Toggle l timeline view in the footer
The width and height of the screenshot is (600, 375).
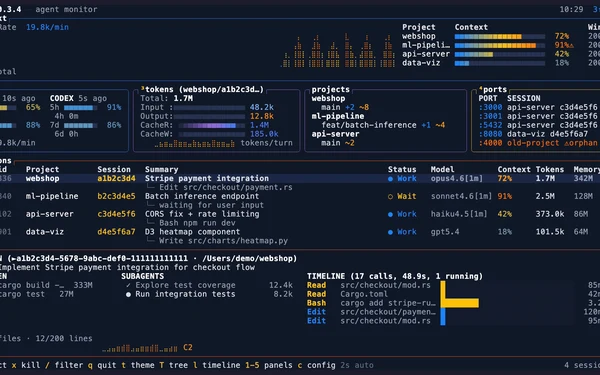click(x=217, y=365)
